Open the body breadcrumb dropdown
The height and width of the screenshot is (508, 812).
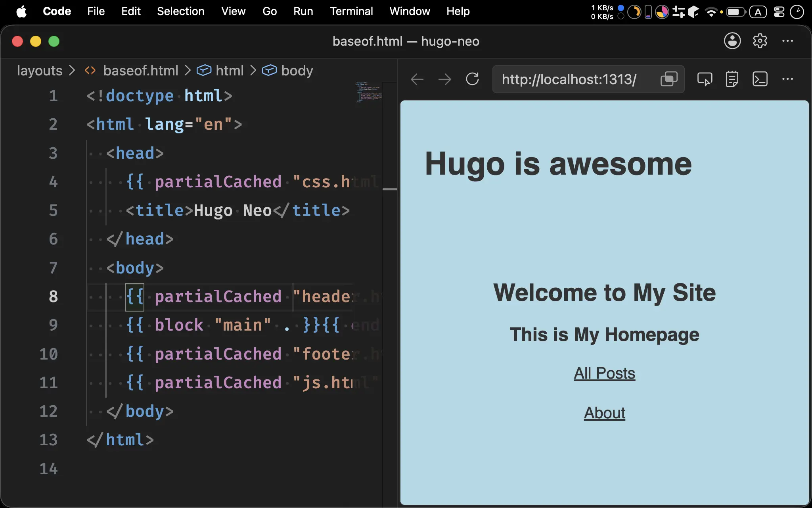pos(297,71)
